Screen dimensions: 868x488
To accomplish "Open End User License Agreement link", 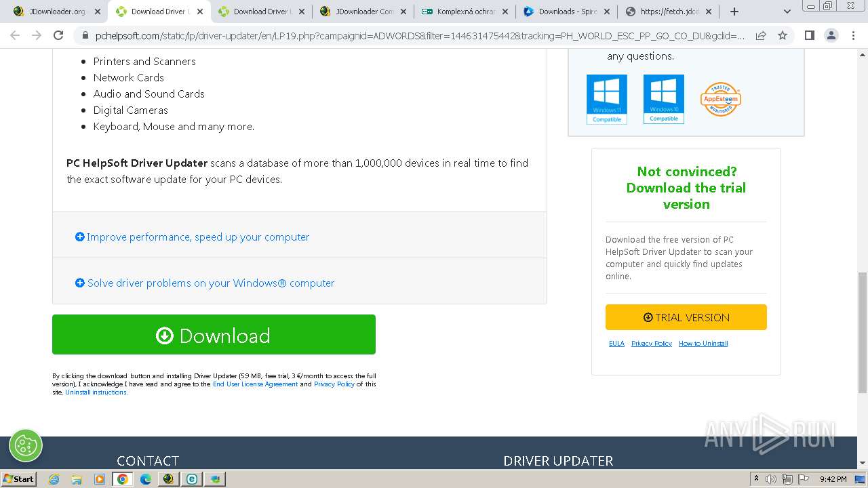I will 255,384.
